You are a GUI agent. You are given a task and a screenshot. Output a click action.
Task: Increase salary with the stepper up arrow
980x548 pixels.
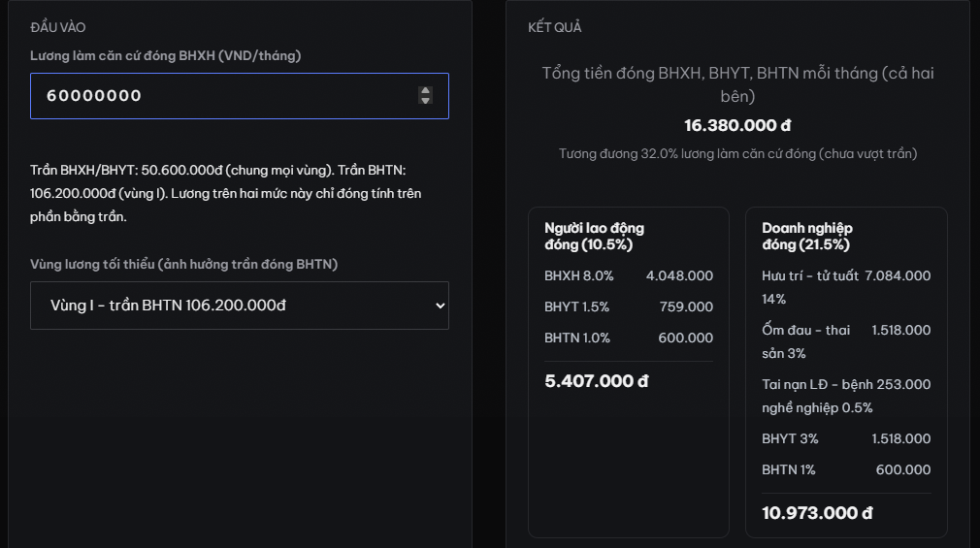click(425, 90)
